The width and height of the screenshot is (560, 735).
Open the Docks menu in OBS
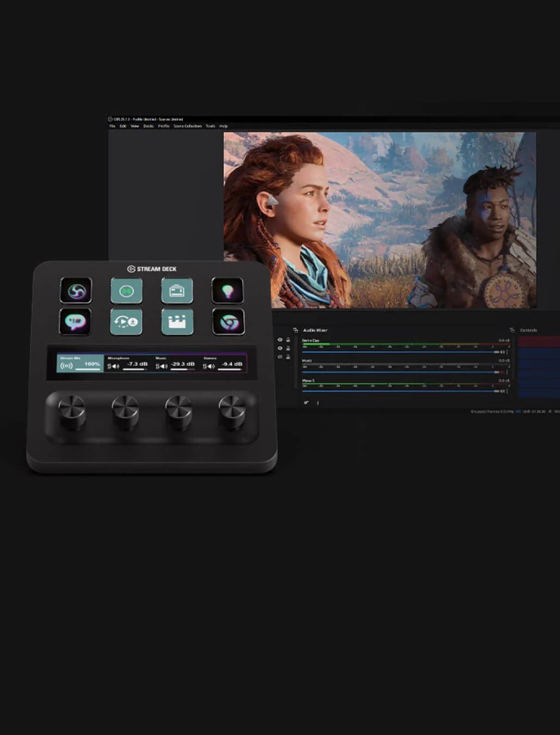(147, 126)
